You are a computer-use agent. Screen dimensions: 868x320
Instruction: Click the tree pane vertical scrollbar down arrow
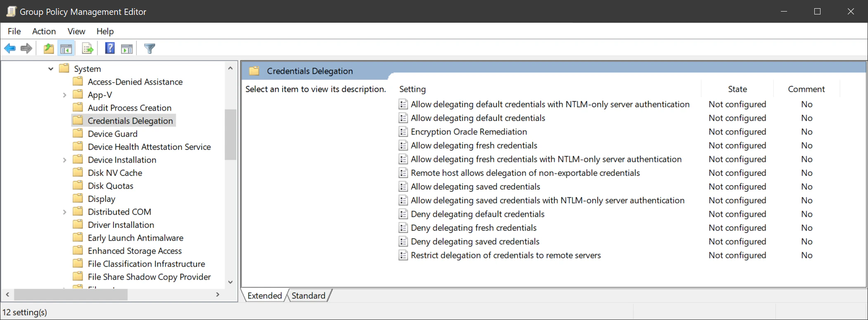(230, 282)
